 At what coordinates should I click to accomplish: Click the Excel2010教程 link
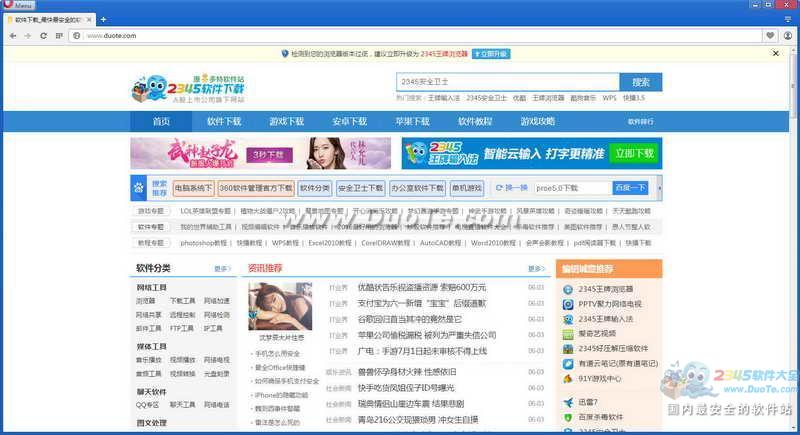pyautogui.click(x=330, y=243)
